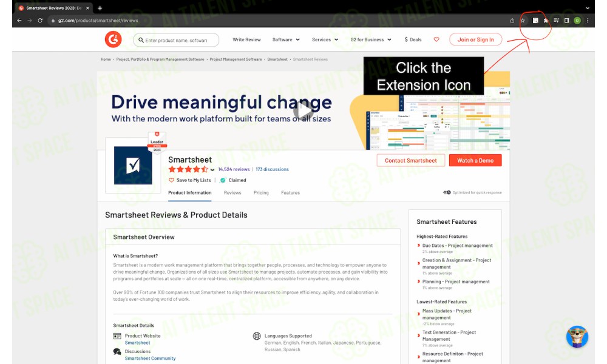607x364 pixels.
Task: Open the Chrome three-dot menu
Action: coord(588,21)
